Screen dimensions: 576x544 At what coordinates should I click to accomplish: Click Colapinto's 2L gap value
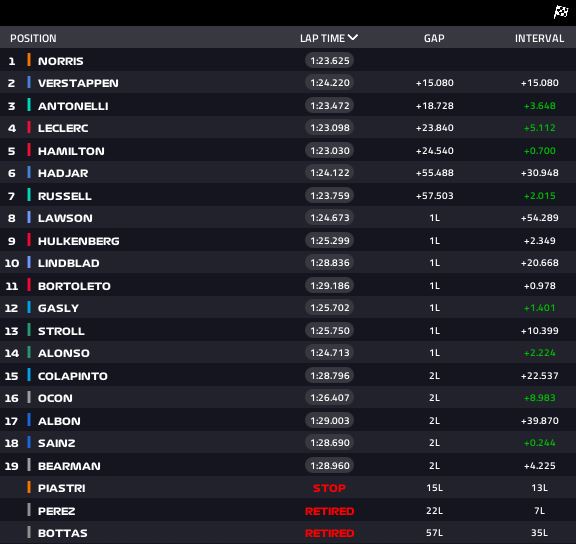coord(434,376)
